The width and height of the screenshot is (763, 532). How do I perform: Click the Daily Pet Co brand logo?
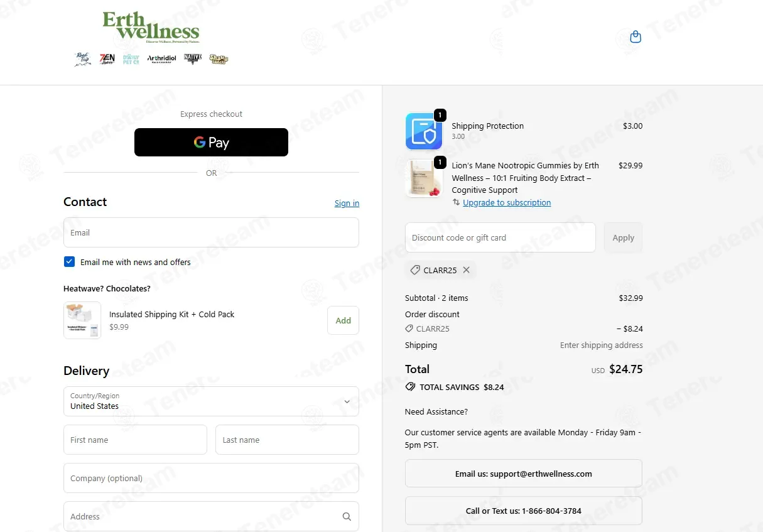pyautogui.click(x=131, y=59)
